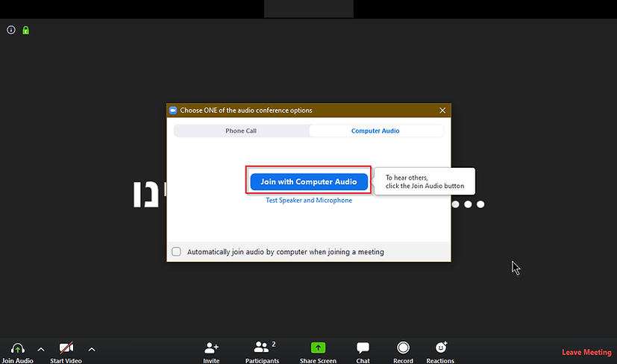Image resolution: width=617 pixels, height=364 pixels.
Task: Click Join with Computer Audio
Action: [309, 182]
